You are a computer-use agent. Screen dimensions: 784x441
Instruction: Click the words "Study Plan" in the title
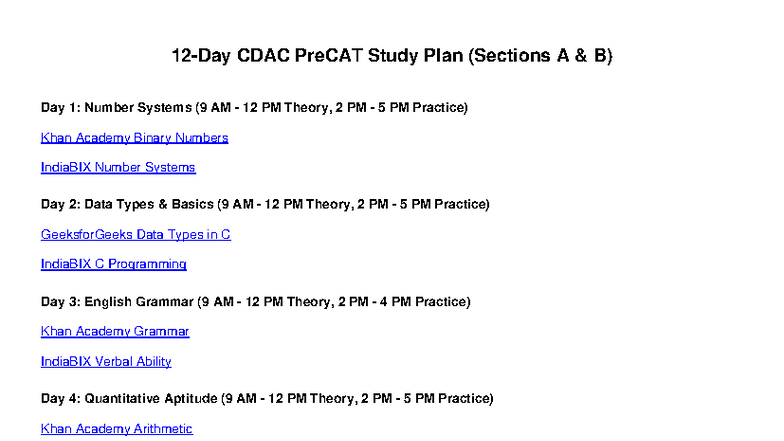[415, 57]
